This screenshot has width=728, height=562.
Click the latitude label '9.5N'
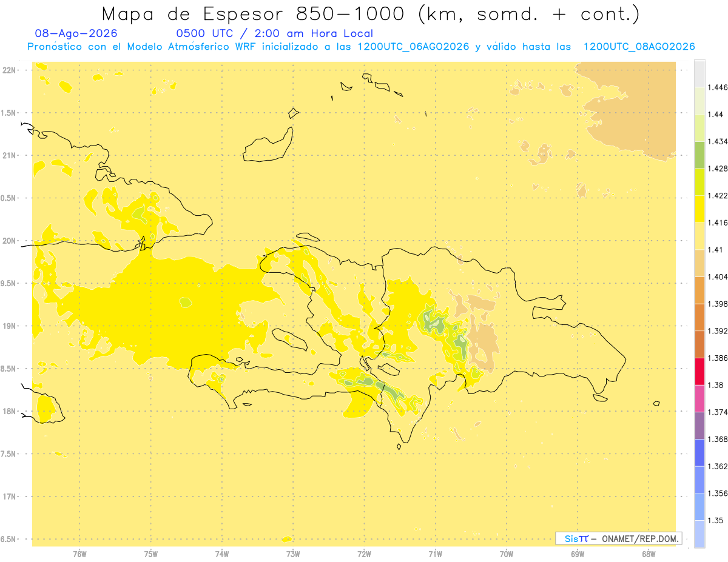click(9, 283)
